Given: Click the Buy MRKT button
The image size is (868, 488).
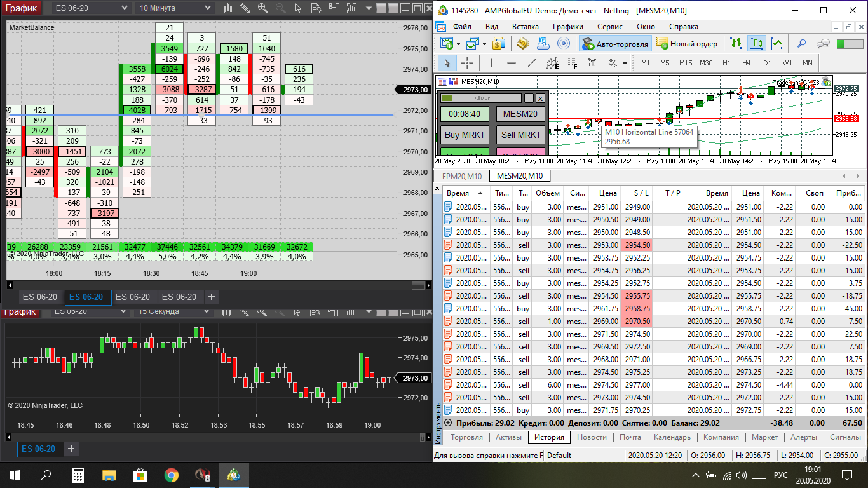Looking at the screenshot, I should coord(465,135).
